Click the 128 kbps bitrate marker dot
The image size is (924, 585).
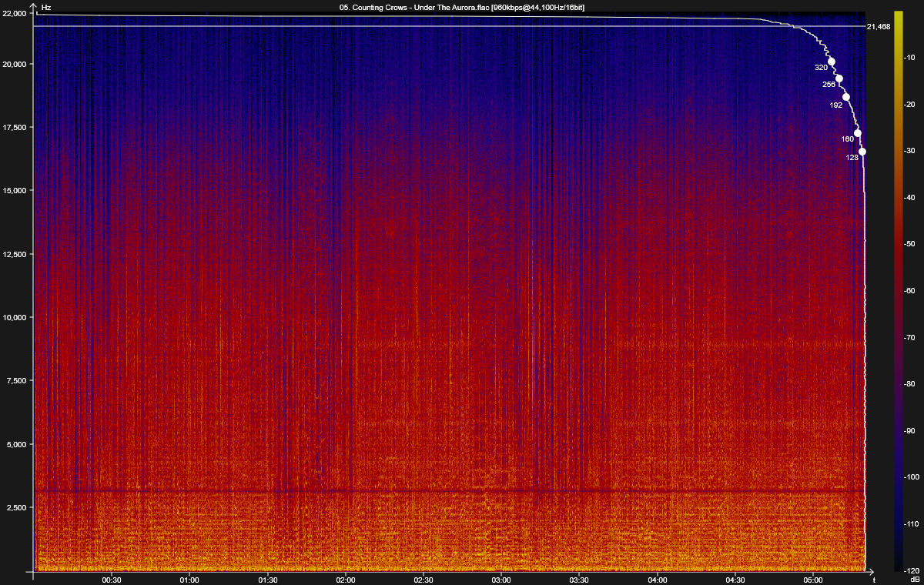[x=862, y=152]
